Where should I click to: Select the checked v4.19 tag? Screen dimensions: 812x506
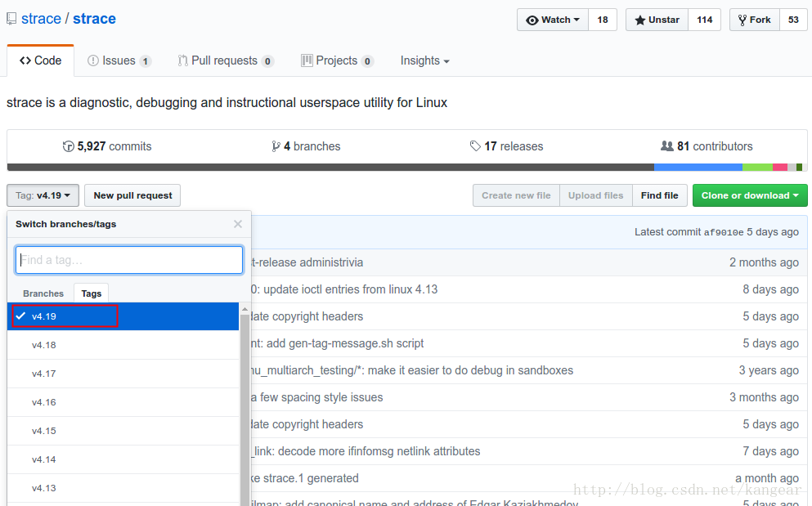[65, 316]
